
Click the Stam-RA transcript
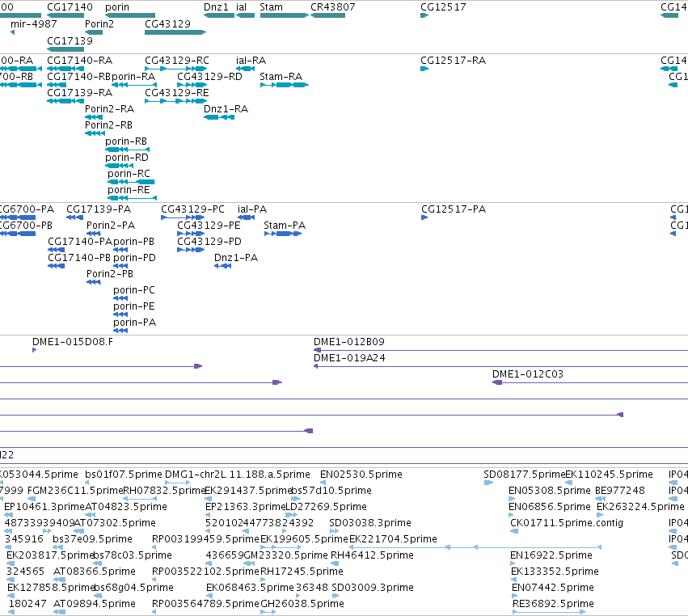(285, 85)
